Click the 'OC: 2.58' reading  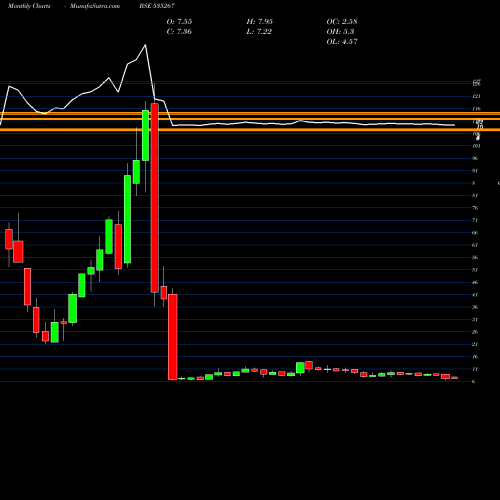[342, 22]
